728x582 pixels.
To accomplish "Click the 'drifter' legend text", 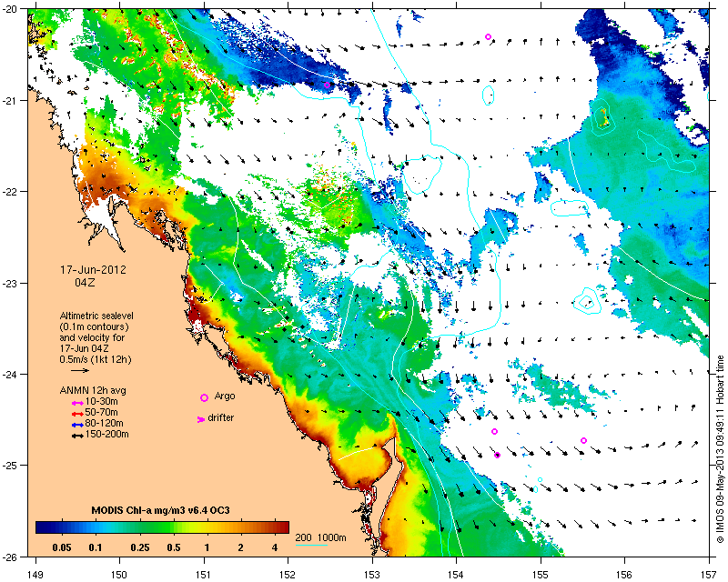I will click(221, 417).
